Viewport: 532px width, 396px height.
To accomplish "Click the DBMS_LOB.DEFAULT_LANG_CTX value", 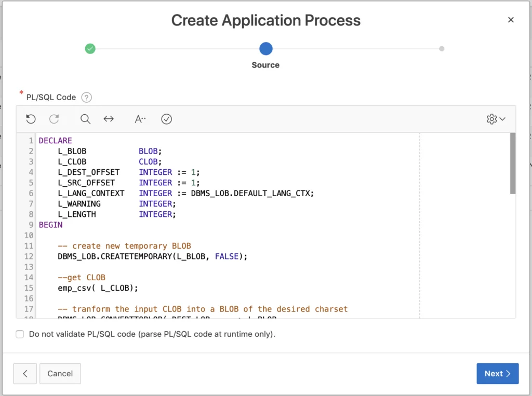I will (x=252, y=193).
